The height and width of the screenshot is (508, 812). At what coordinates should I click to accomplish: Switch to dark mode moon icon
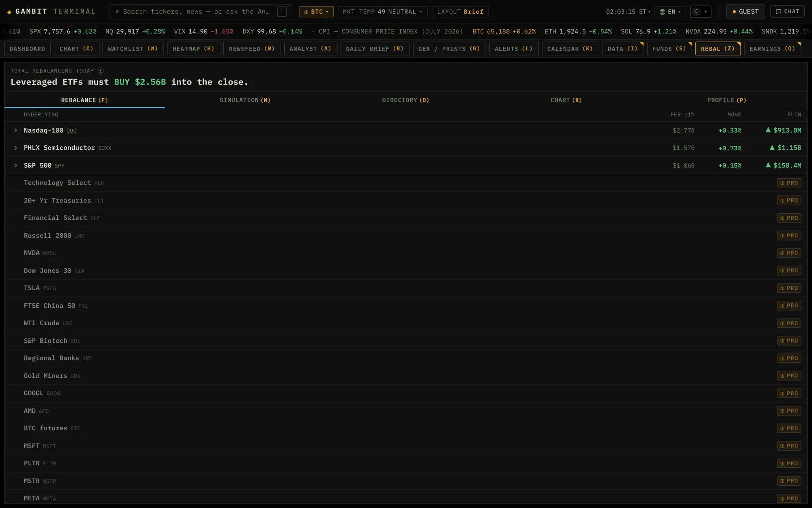tap(697, 11)
